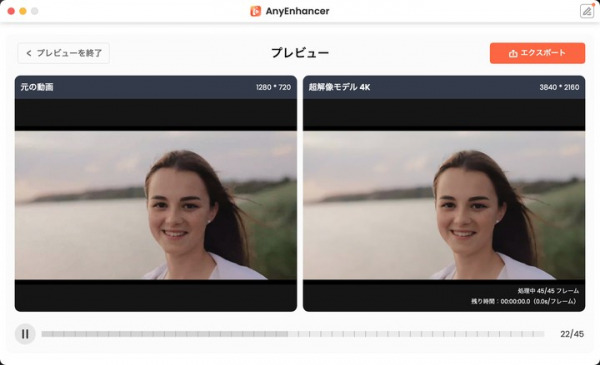Click the original video preview image

(x=156, y=205)
